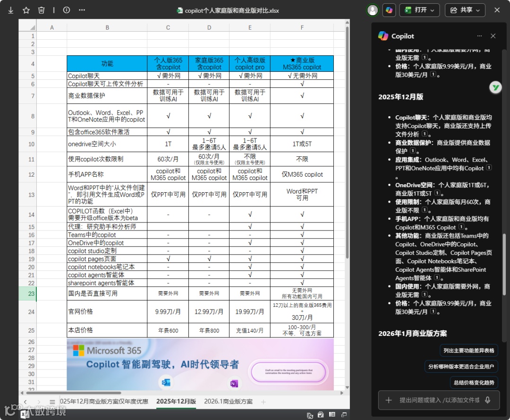The width and height of the screenshot is (510, 420).
Task: Click suggestion 列出主要功能差异表格
Action: [x=469, y=351]
